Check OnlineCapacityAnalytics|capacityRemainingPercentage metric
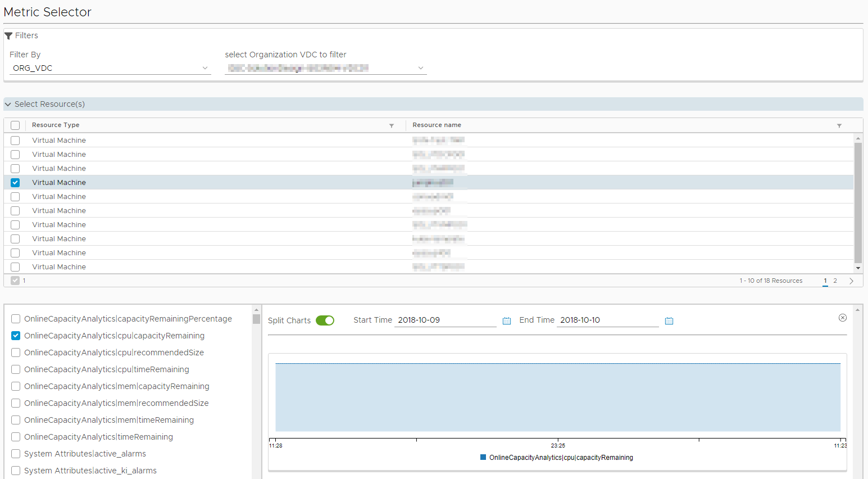This screenshot has width=868, height=479. 16,319
